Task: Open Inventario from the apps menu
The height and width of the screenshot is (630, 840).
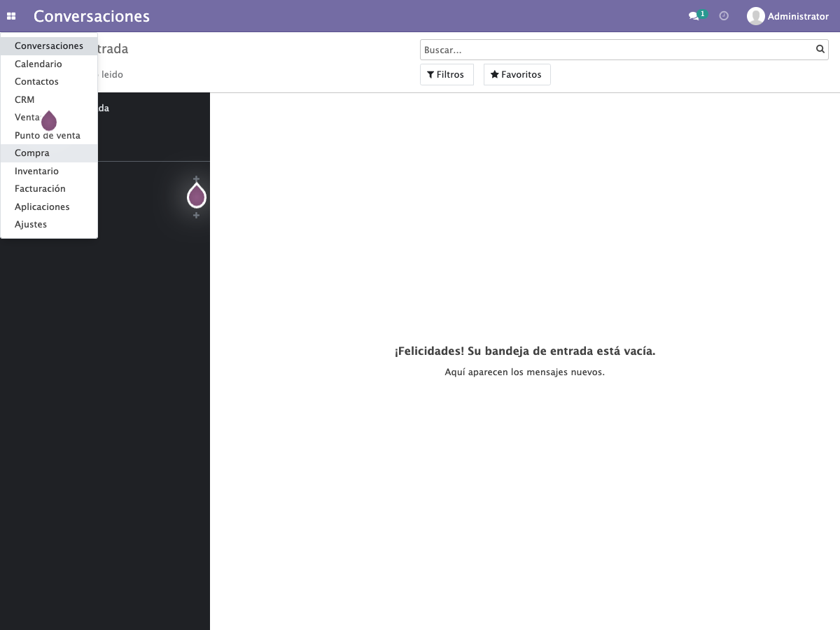Action: pyautogui.click(x=49, y=171)
